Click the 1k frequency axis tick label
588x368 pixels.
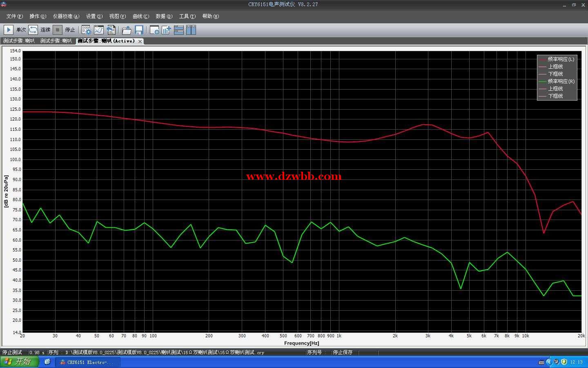click(339, 336)
